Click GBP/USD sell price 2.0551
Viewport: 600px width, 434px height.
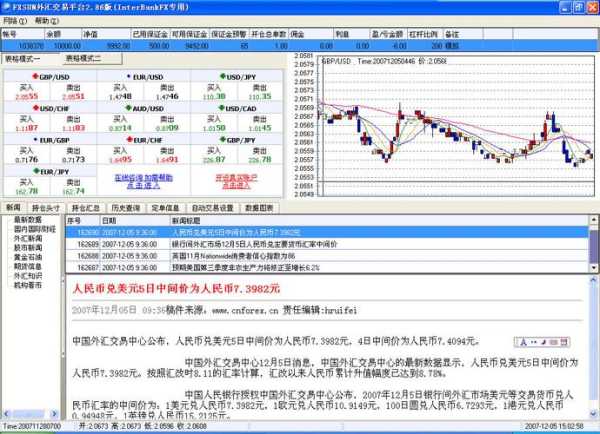73,96
